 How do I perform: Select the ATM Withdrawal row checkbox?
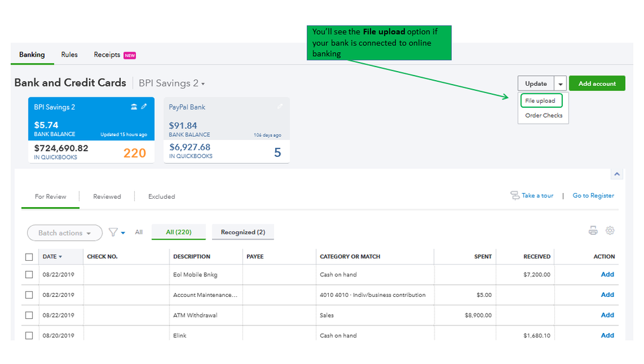pos(29,316)
